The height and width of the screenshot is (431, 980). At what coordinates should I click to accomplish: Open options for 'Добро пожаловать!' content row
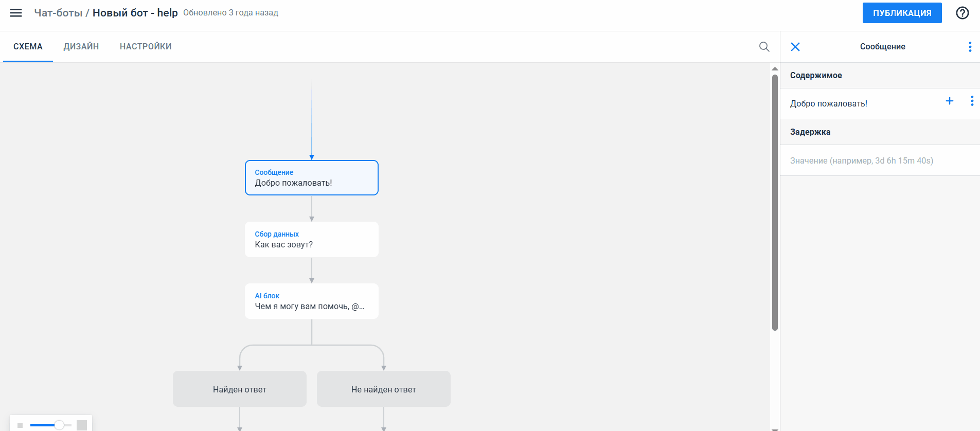pos(971,101)
